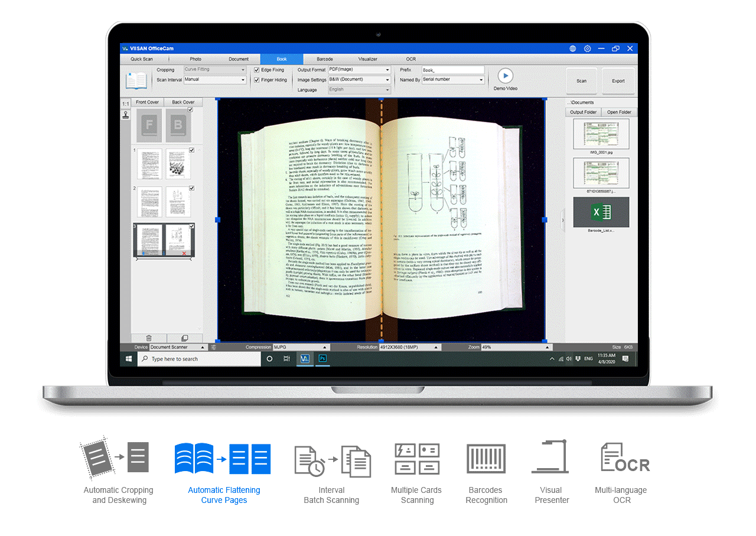Viewport: 756px width, 536px height.
Task: Click Barcodes Recognition feature icon
Action: click(x=486, y=459)
